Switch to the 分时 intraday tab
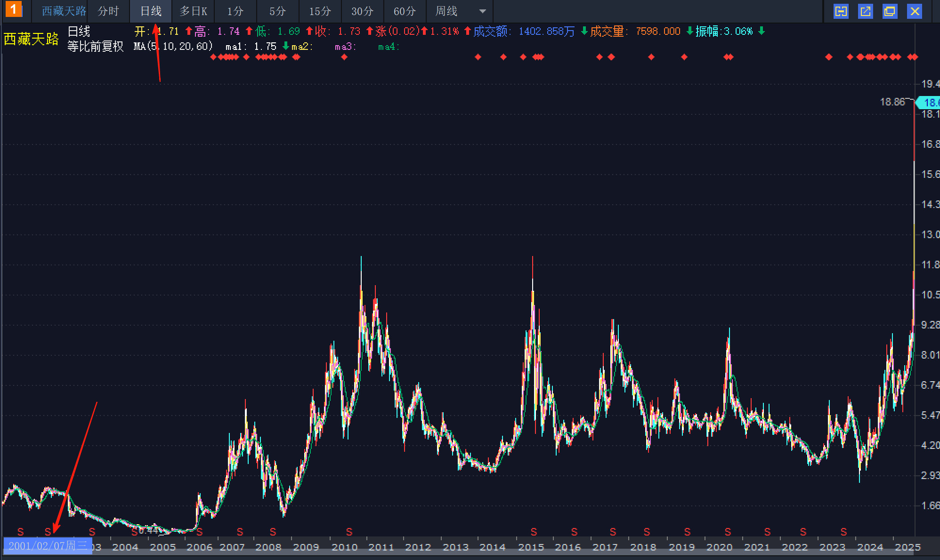940x560 pixels. click(x=108, y=11)
